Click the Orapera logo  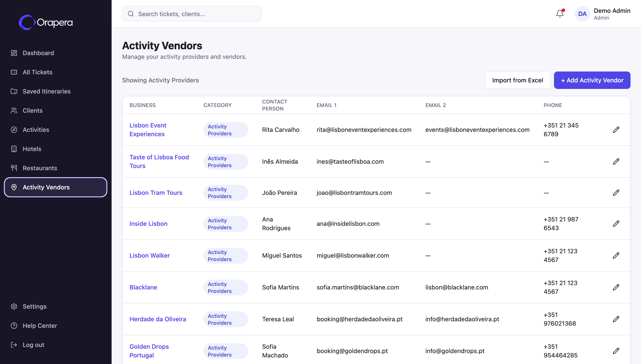46,22
